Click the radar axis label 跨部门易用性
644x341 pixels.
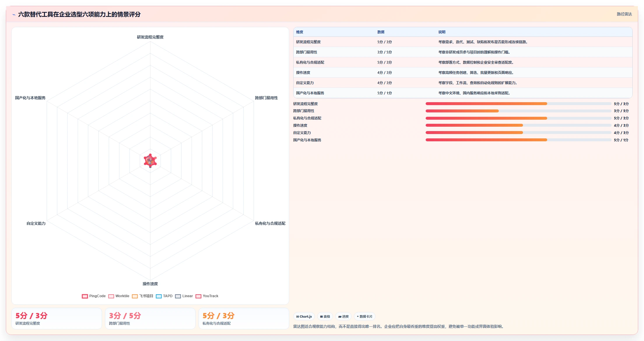(x=266, y=98)
